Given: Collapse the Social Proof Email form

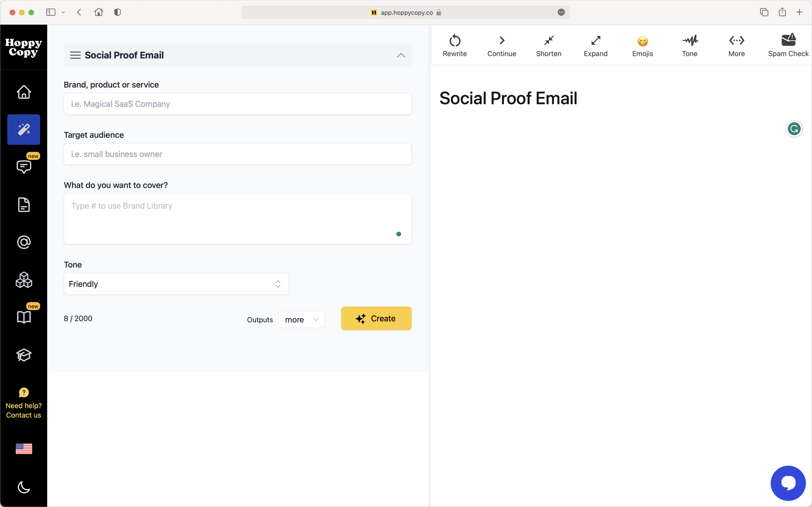Looking at the screenshot, I should coord(400,55).
